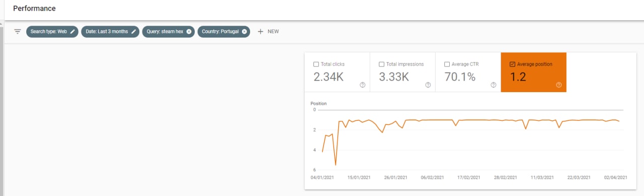Uncheck the Average position checkbox
644x196 pixels.
(x=512, y=64)
